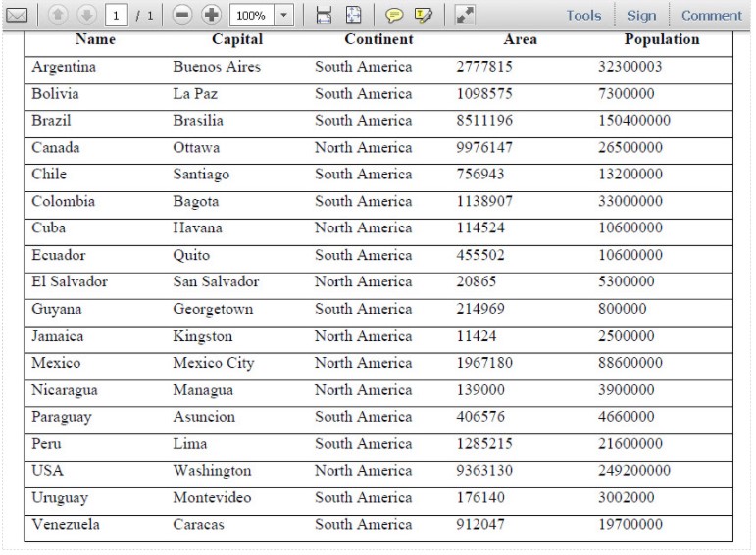756x555 pixels.
Task: Open the Tools pane
Action: [583, 16]
